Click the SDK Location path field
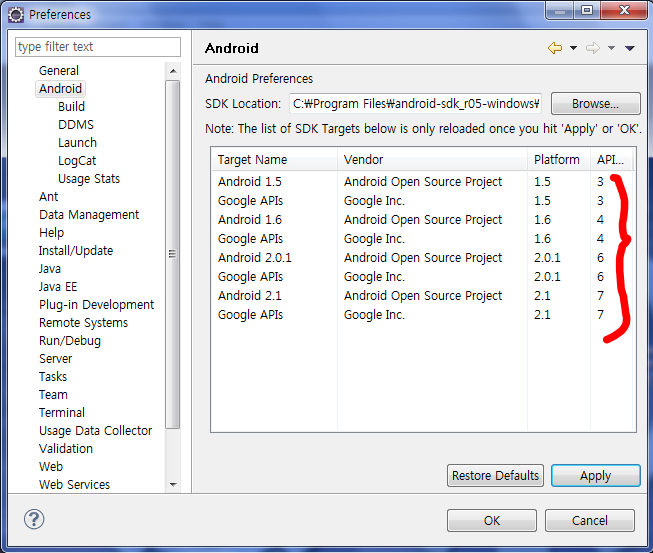Viewport: 653px width, 553px height. 415,103
